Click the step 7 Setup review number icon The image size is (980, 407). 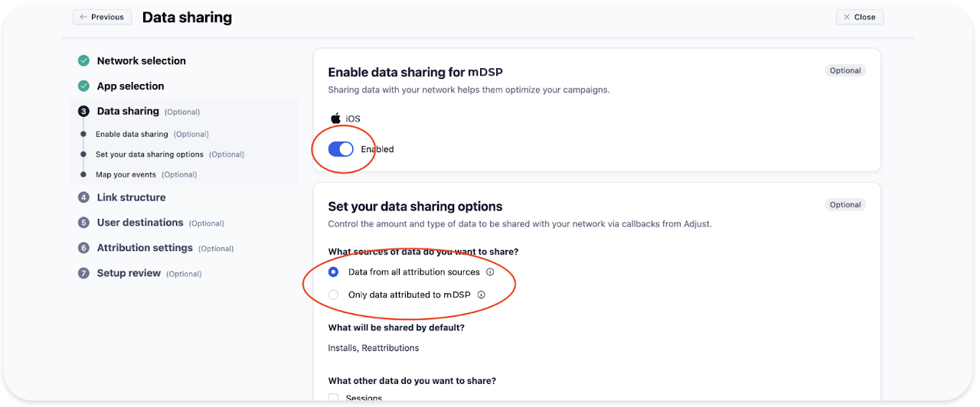point(83,273)
